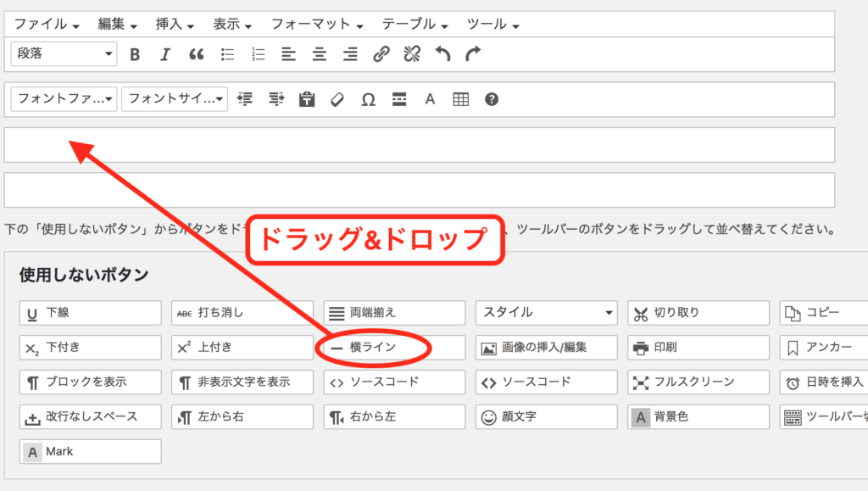Click the insert link icon
This screenshot has height=491, width=868.
tap(381, 54)
